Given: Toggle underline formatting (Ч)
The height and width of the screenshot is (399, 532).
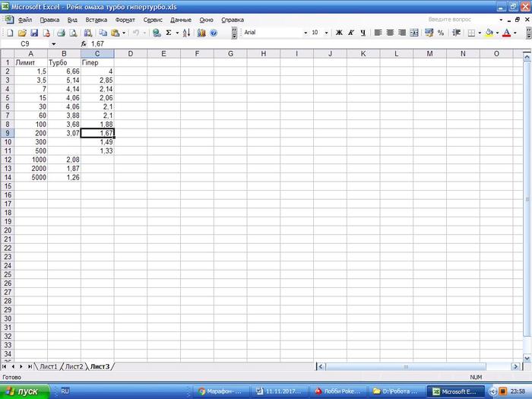Looking at the screenshot, I should point(363,33).
